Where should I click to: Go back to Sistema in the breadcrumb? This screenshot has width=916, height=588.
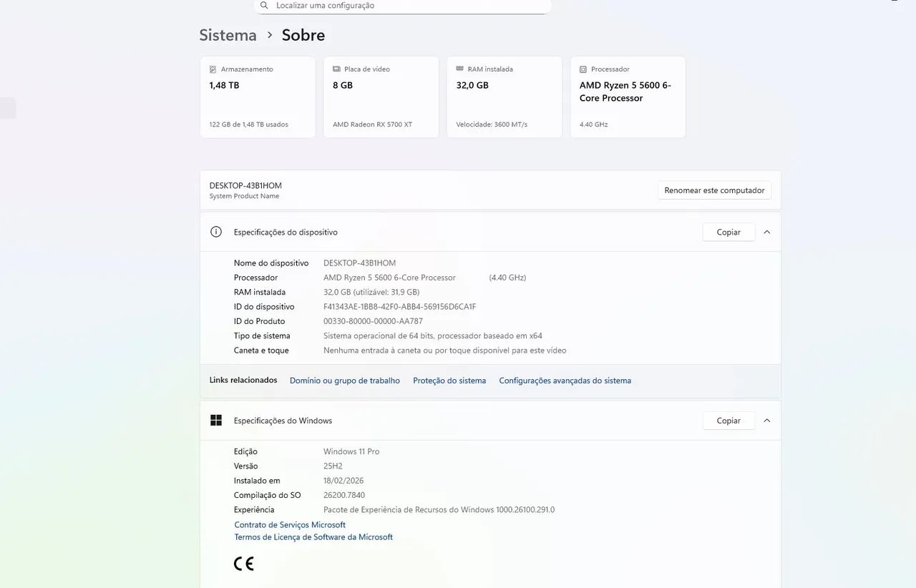click(228, 35)
